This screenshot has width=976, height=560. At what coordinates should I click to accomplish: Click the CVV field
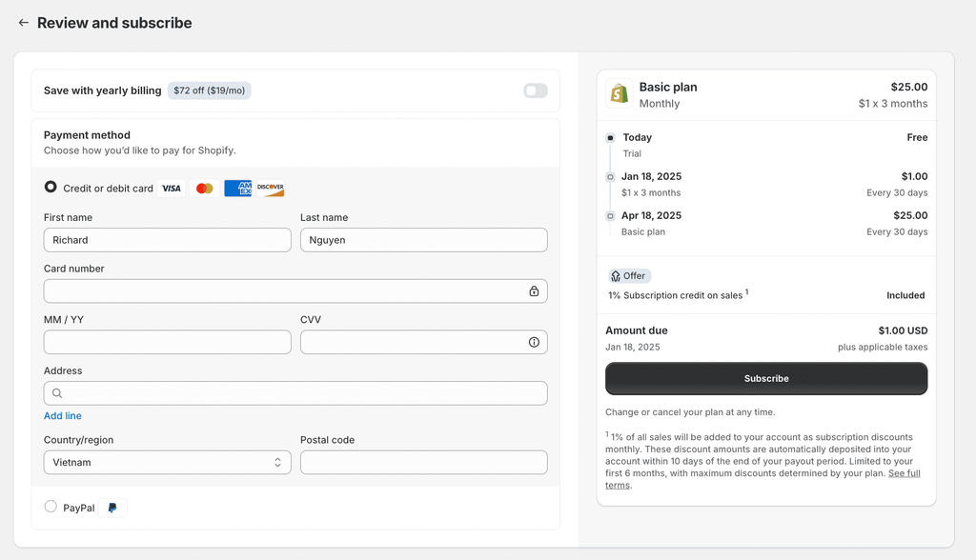coord(424,342)
